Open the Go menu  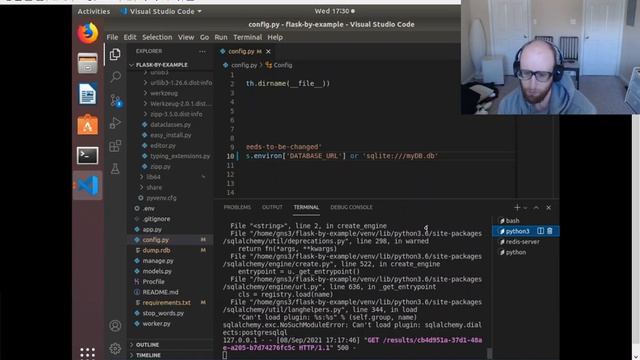tap(204, 37)
